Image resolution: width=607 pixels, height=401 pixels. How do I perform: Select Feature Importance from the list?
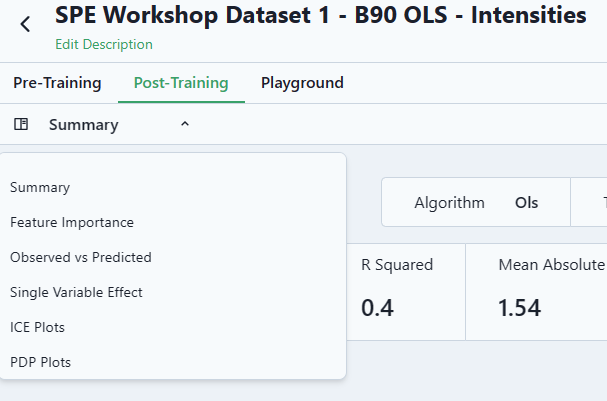[72, 222]
